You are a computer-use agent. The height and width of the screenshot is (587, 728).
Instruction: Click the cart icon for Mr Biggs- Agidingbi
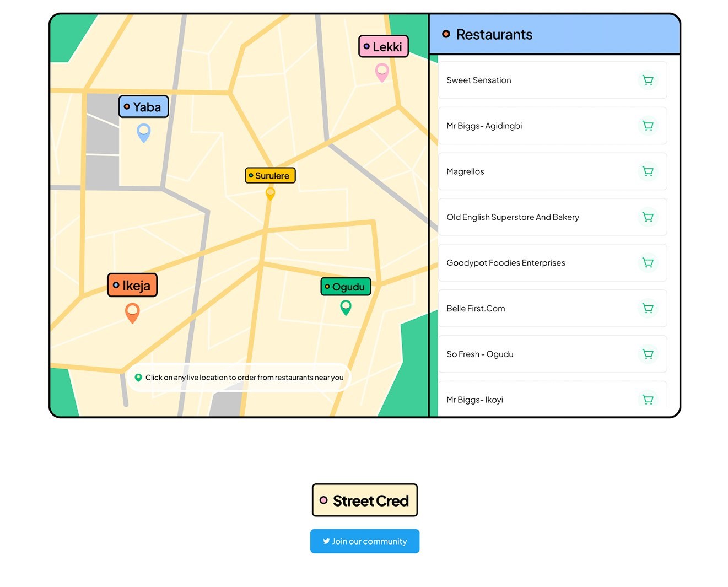[648, 126]
